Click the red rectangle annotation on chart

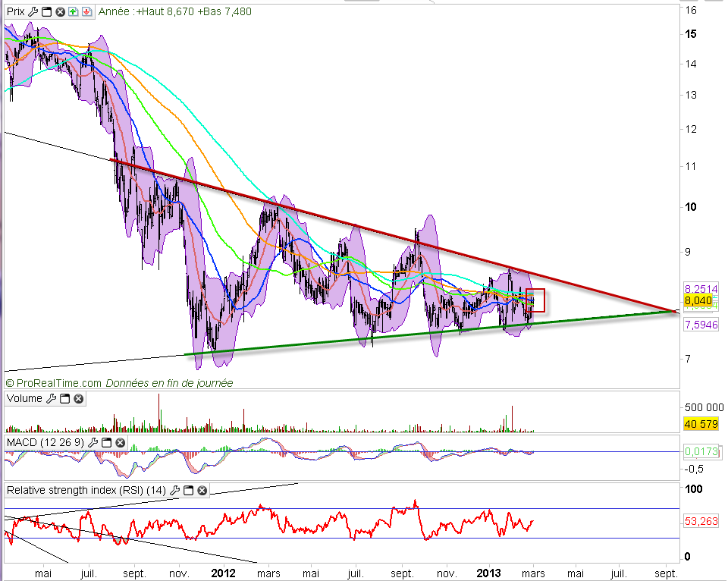(x=535, y=301)
